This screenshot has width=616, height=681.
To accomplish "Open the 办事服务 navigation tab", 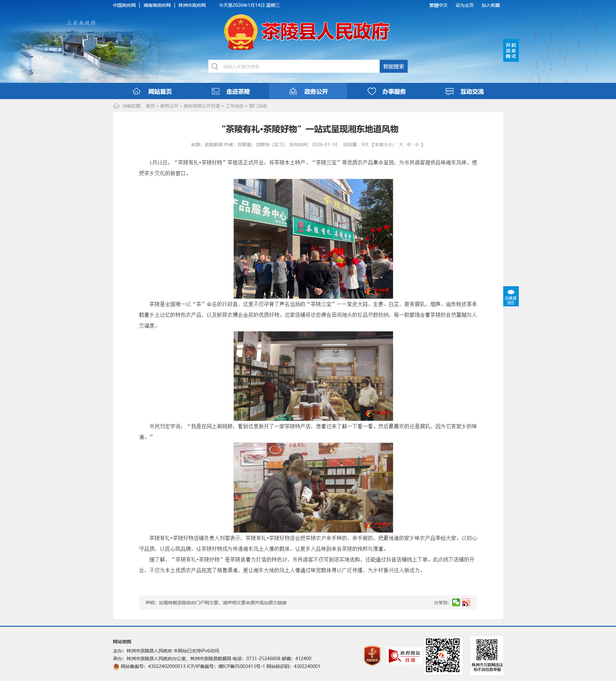I will point(386,92).
